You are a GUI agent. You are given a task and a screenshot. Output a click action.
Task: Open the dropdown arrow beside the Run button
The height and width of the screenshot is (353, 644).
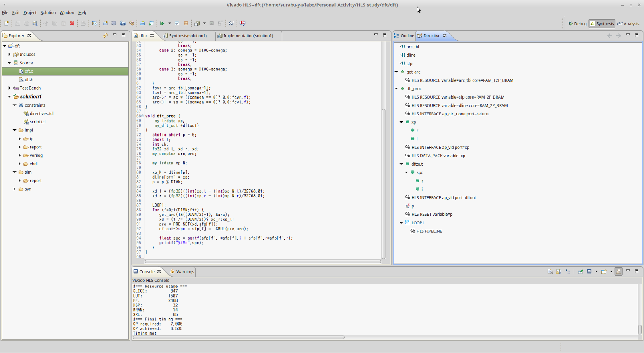point(170,23)
